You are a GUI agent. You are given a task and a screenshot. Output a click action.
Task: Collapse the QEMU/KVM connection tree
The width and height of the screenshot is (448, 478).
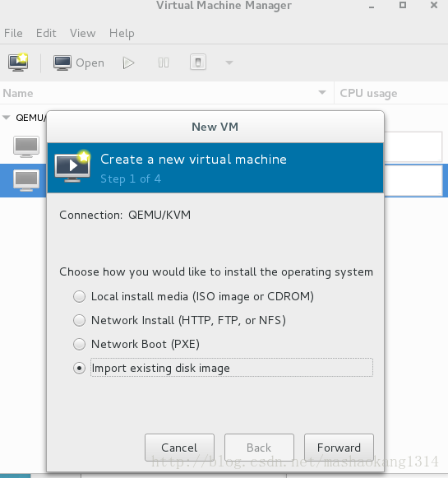(x=6, y=118)
